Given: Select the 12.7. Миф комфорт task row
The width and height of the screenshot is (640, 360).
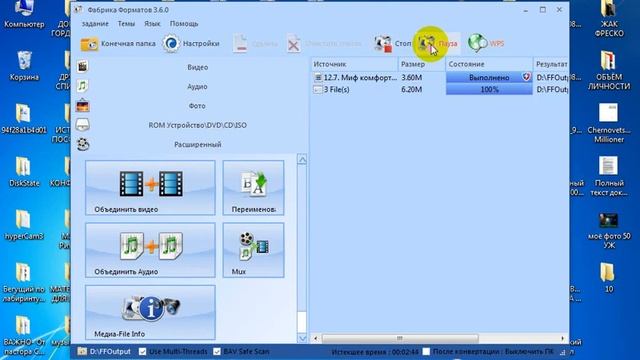Looking at the screenshot, I should click(x=440, y=77).
